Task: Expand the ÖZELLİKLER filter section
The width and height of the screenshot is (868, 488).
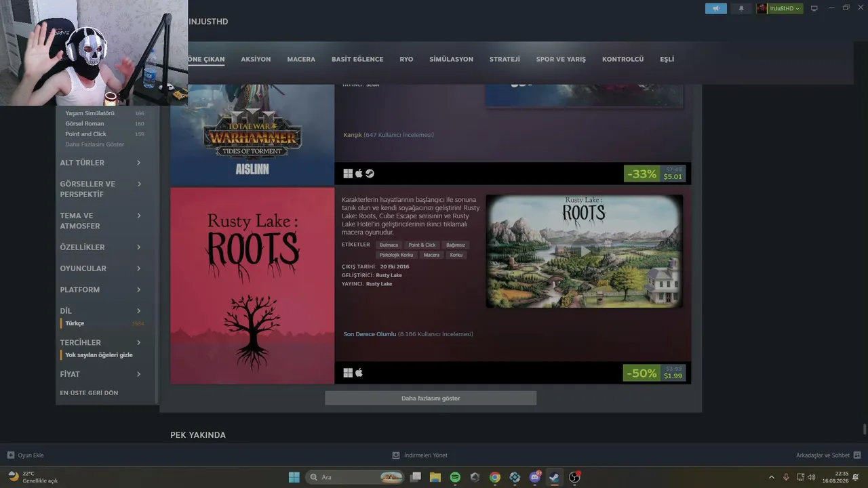Action: (100, 247)
